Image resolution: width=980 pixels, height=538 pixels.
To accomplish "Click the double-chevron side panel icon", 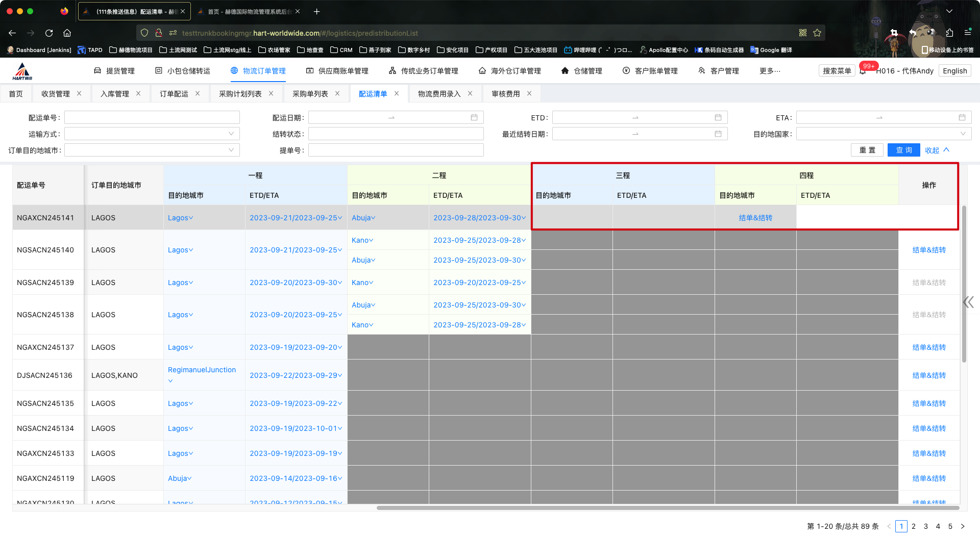I will [x=968, y=302].
